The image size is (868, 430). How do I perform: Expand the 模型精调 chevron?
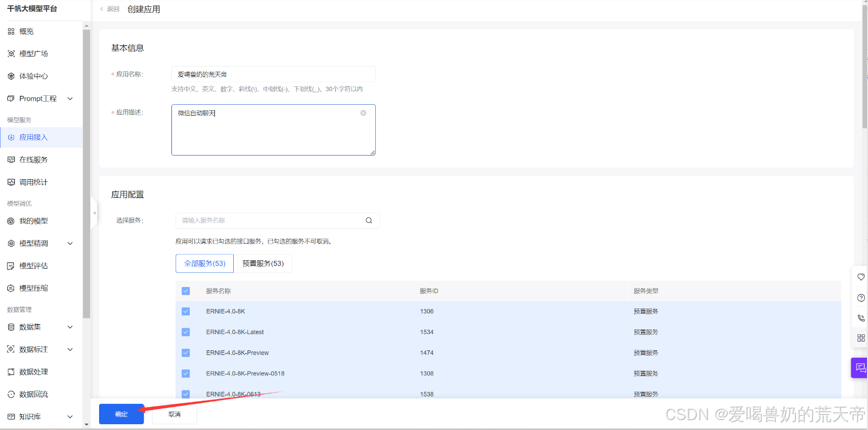[70, 244]
